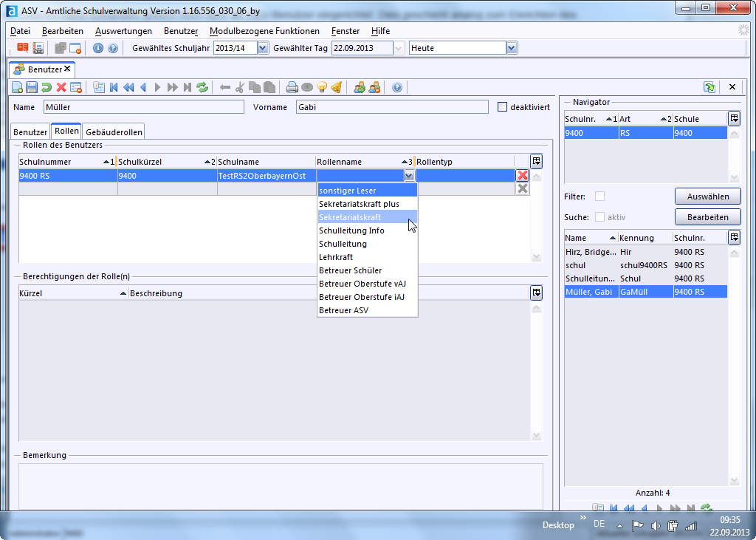756x540 pixels.
Task: Choose 'sonstiger Leser' from the role list
Action: pos(368,191)
